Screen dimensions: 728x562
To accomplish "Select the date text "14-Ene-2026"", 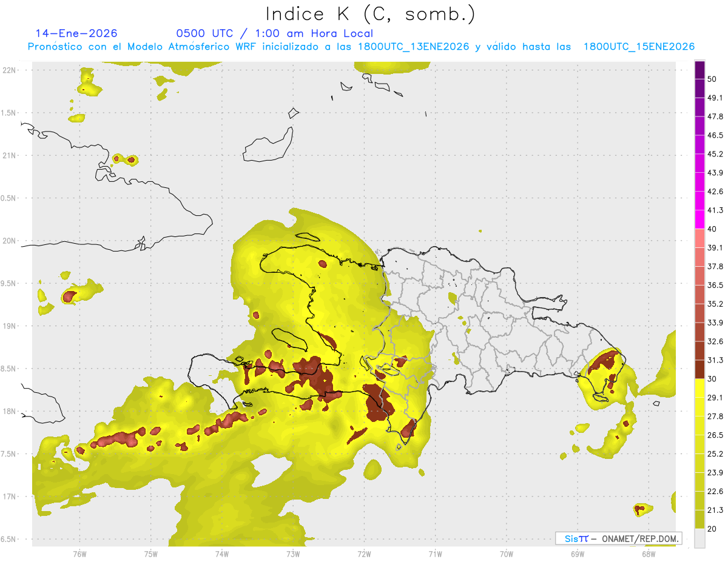I will pos(76,33).
